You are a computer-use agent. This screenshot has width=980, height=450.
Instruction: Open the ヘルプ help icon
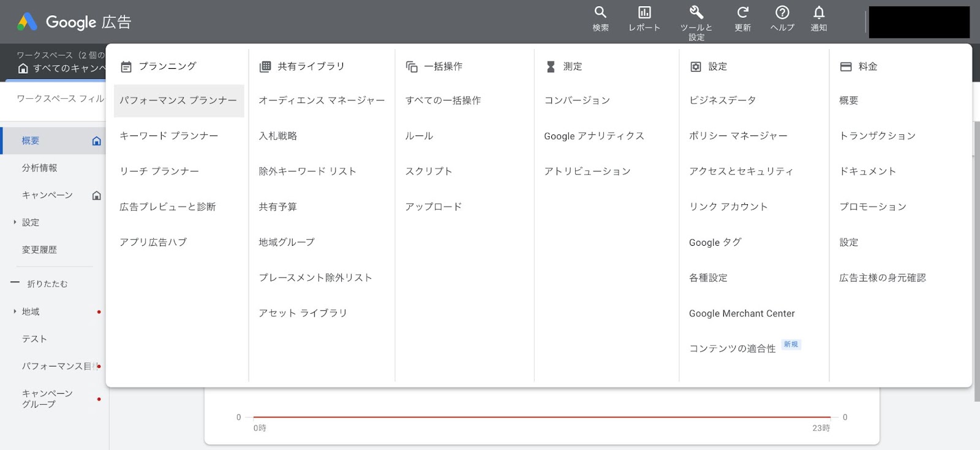click(782, 12)
